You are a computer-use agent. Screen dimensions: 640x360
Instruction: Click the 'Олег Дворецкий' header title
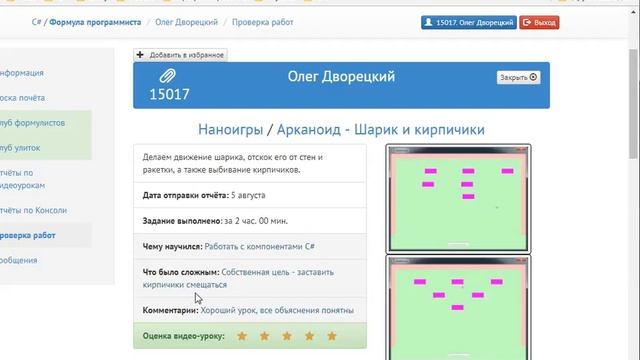[341, 76]
